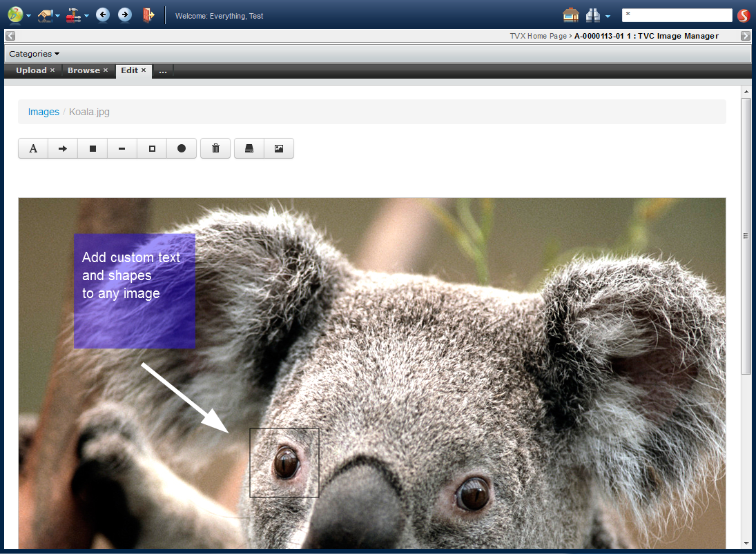
Task: Click the TVX Home Page breadcrumb
Action: (x=538, y=36)
